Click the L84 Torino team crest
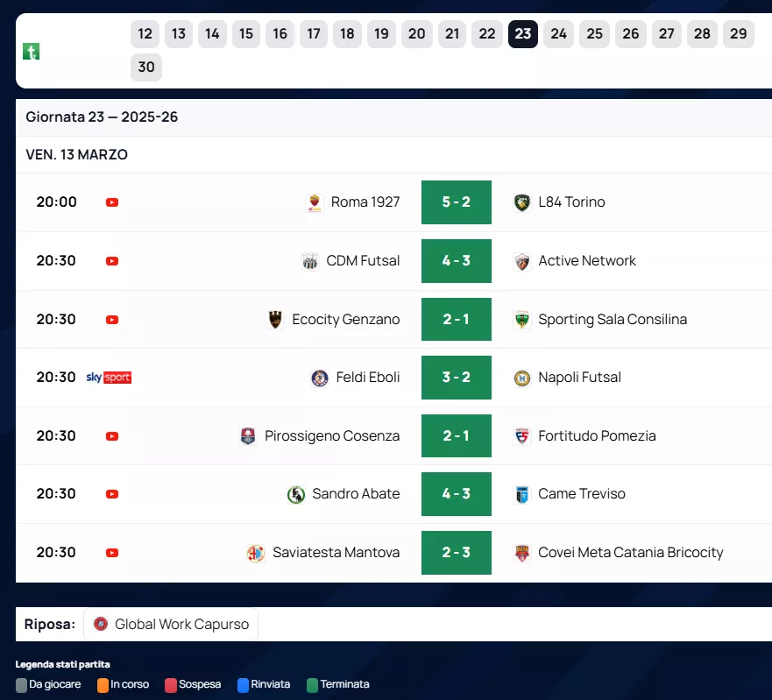 (x=522, y=202)
